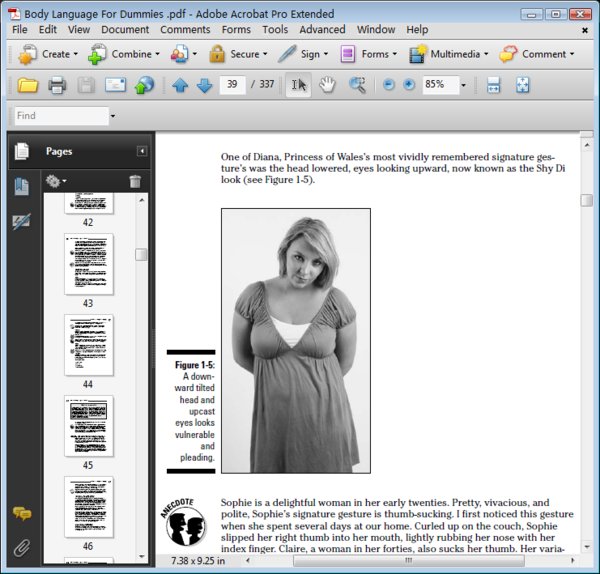Click the Marquee Zoom magnifier tool
The image size is (600, 574).
(x=357, y=85)
